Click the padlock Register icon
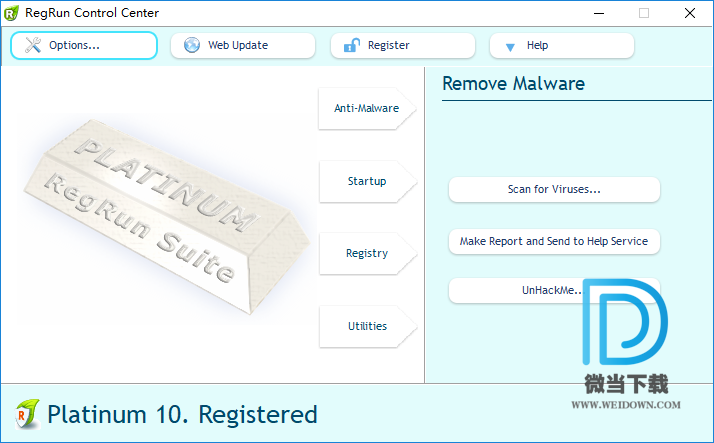The height and width of the screenshot is (443, 714). point(352,45)
